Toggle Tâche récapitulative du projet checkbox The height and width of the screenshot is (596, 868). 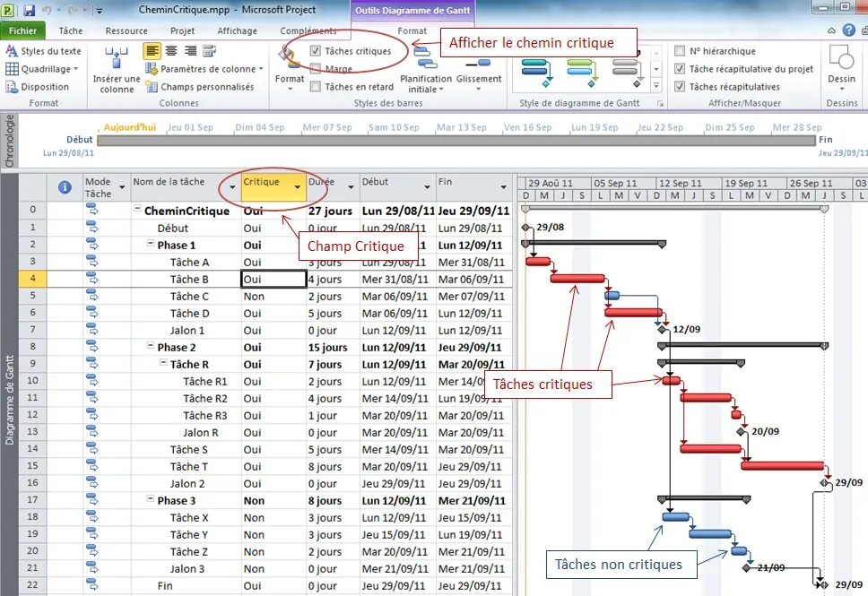point(680,69)
